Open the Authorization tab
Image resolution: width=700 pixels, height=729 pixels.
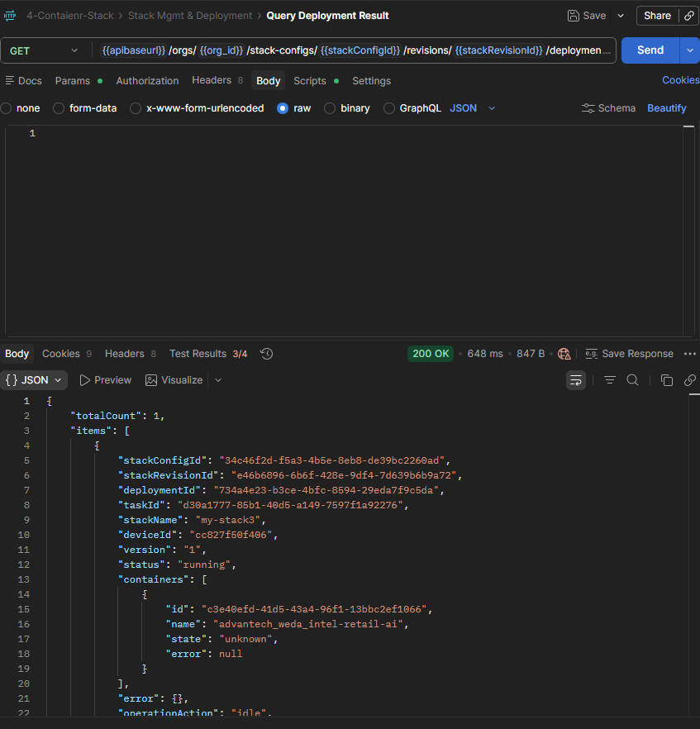[147, 80]
